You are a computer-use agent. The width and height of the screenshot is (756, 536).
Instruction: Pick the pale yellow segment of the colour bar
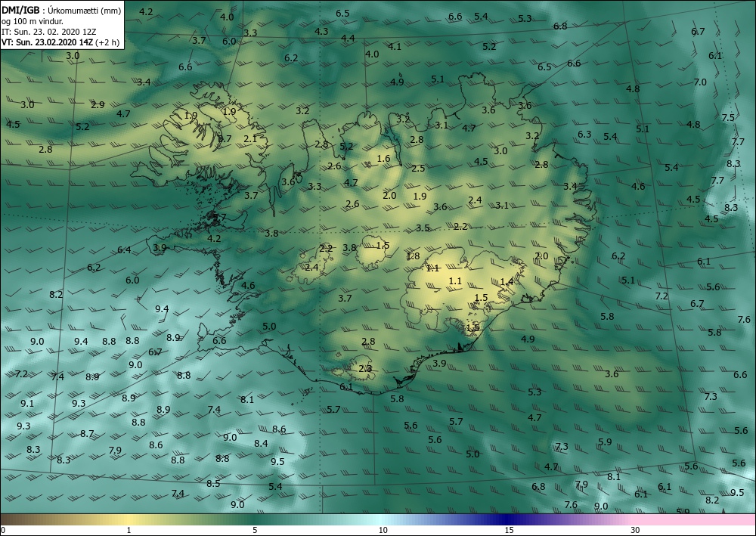129,519
